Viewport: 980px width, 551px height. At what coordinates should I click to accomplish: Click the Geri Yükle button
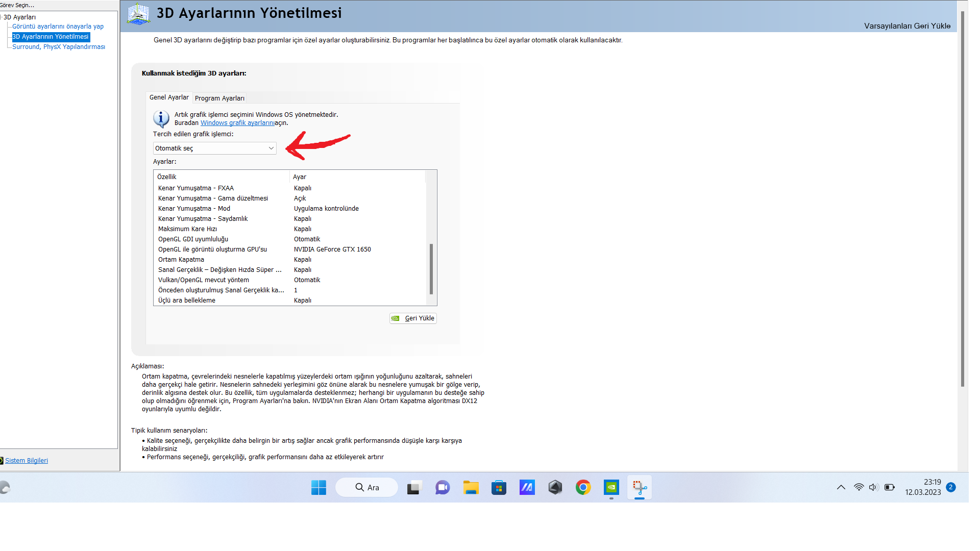pyautogui.click(x=413, y=318)
